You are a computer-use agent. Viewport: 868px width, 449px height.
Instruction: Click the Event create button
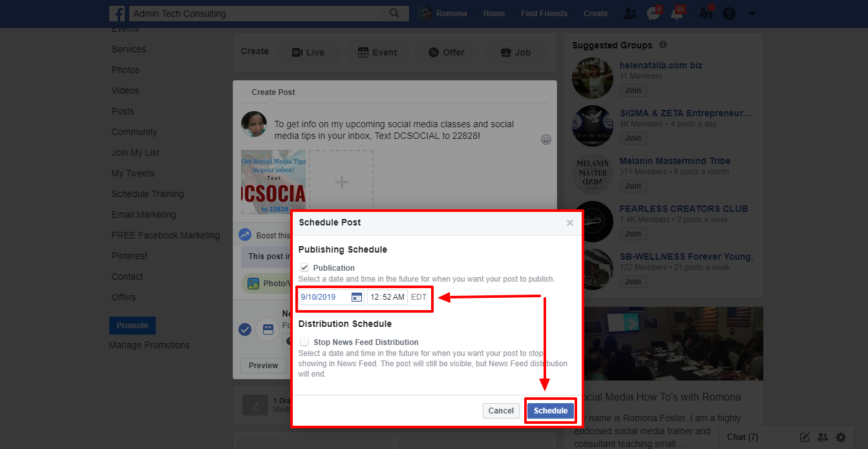point(377,52)
